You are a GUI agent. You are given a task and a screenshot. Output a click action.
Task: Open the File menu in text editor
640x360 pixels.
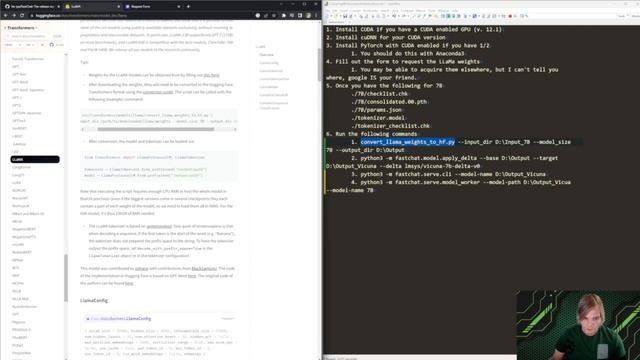coord(327,11)
